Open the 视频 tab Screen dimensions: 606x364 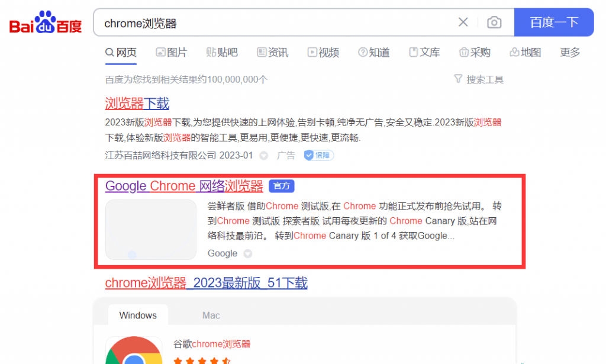[x=323, y=53]
